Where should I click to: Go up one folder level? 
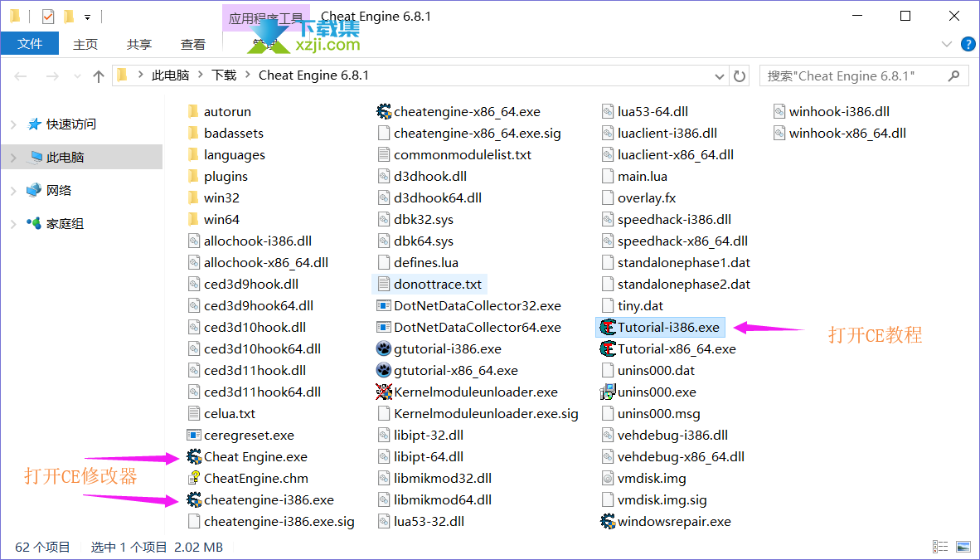98,76
